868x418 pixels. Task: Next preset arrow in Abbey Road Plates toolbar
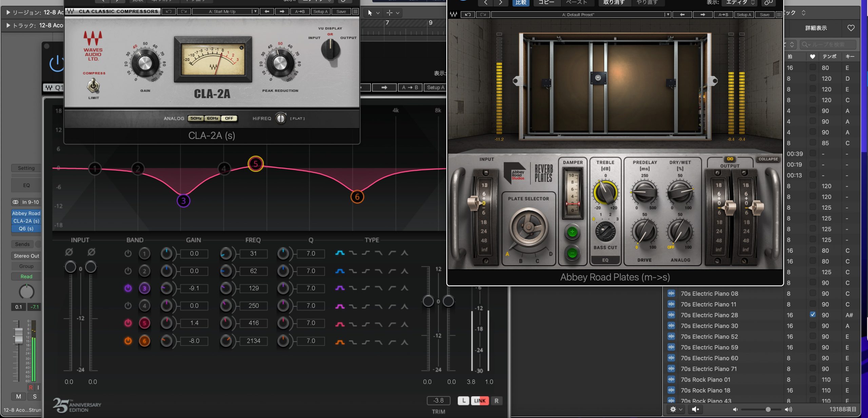(x=703, y=15)
